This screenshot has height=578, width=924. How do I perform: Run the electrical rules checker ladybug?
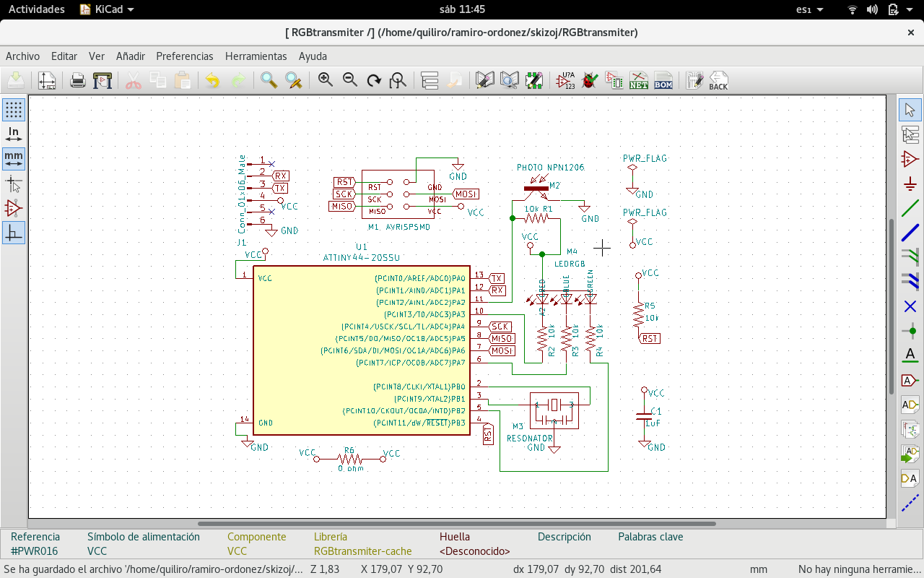tap(590, 80)
